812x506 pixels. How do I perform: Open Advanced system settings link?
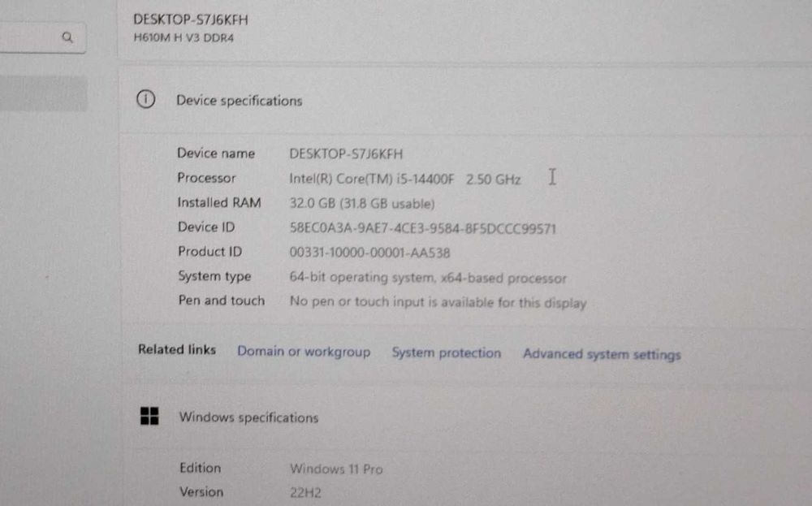pyautogui.click(x=602, y=354)
